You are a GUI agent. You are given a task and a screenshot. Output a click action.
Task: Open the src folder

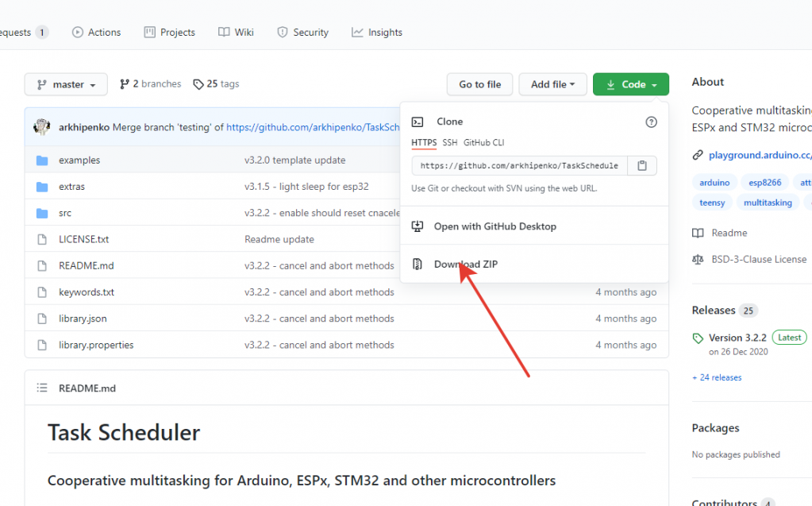(x=65, y=213)
